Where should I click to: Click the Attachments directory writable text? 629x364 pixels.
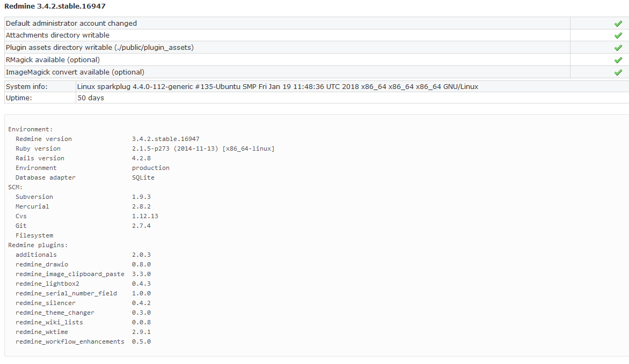point(57,35)
